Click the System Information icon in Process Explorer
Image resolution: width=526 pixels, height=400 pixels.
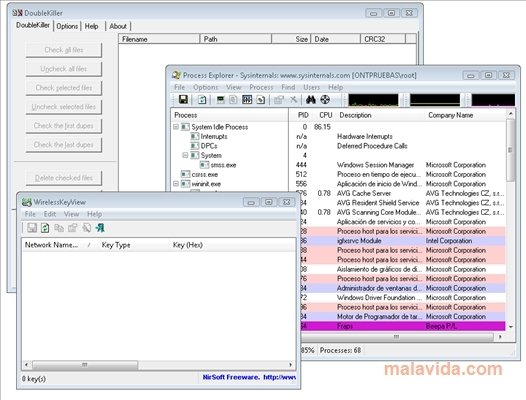[220, 100]
